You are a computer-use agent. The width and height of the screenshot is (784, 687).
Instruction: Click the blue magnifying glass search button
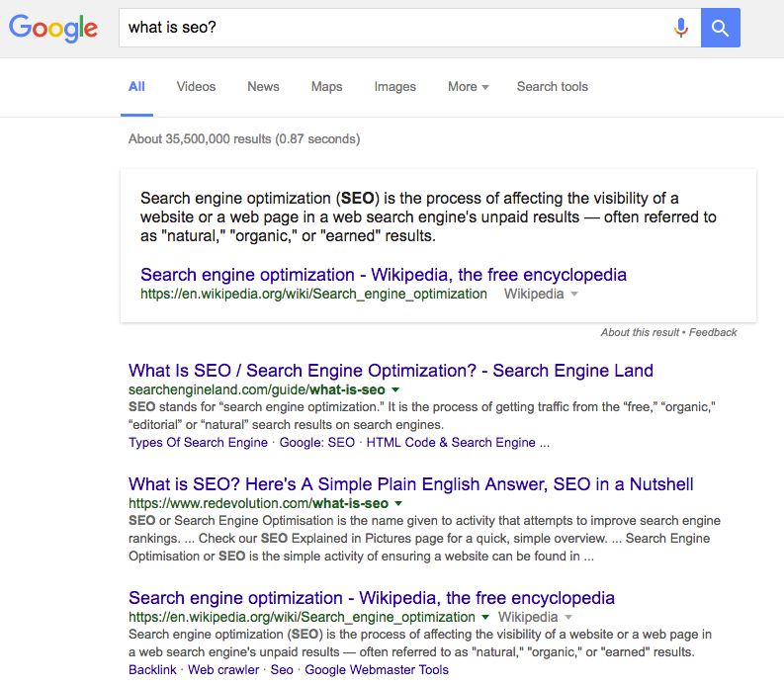[720, 28]
